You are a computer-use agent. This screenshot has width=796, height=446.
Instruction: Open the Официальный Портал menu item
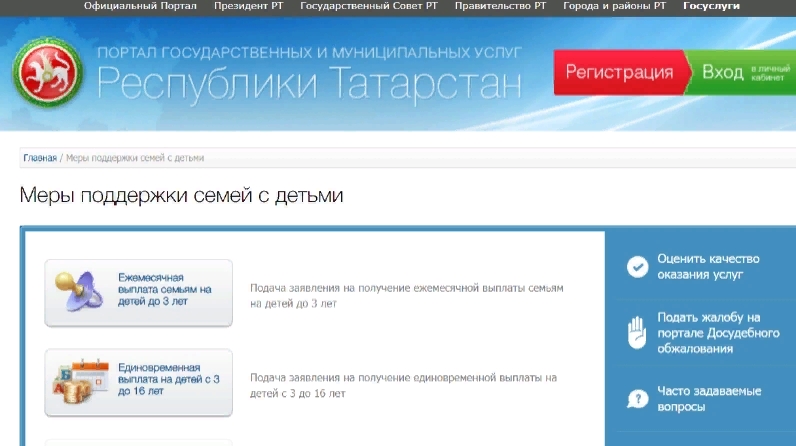tap(140, 6)
